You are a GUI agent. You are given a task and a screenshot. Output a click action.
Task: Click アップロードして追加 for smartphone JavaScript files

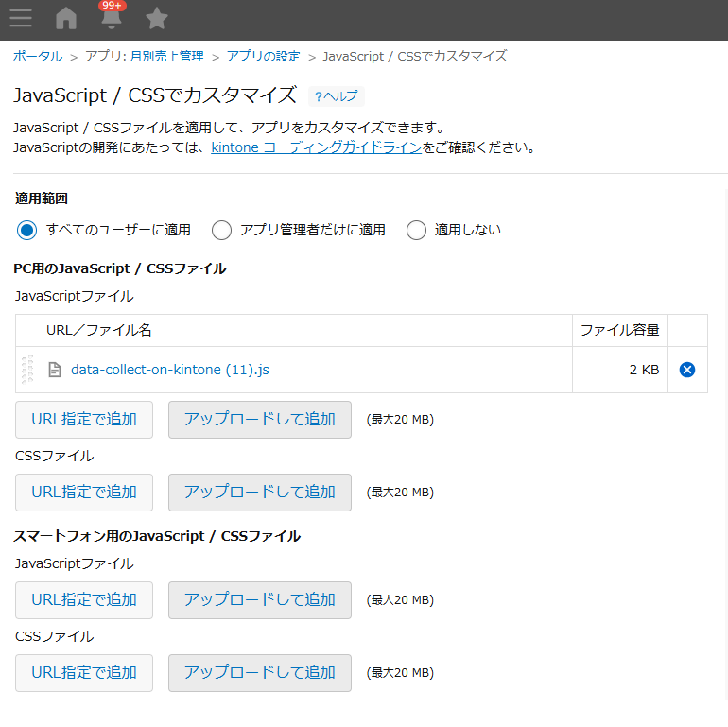pyautogui.click(x=259, y=600)
